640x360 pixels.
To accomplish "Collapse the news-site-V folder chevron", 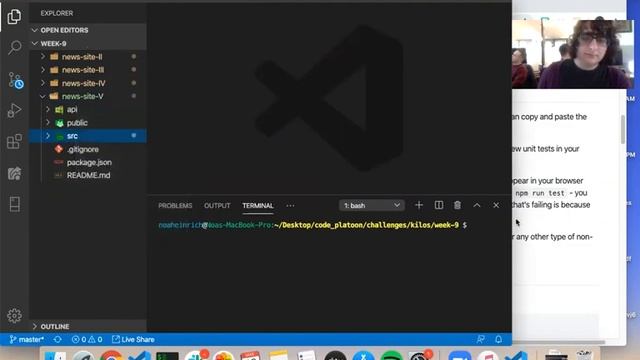I will pyautogui.click(x=43, y=96).
